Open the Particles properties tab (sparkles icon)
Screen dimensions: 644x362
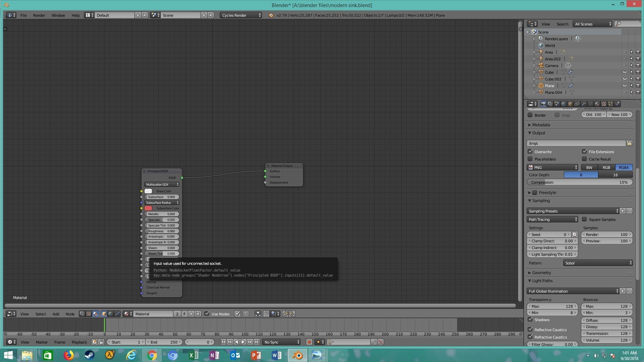tap(610, 104)
